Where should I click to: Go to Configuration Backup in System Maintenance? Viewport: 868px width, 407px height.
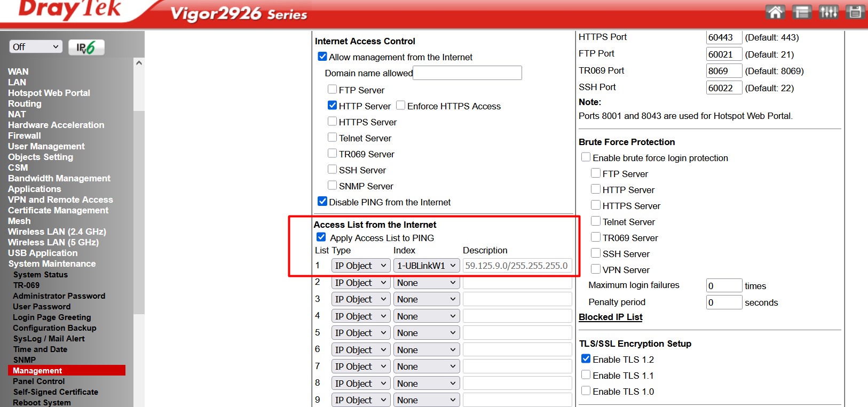54,328
